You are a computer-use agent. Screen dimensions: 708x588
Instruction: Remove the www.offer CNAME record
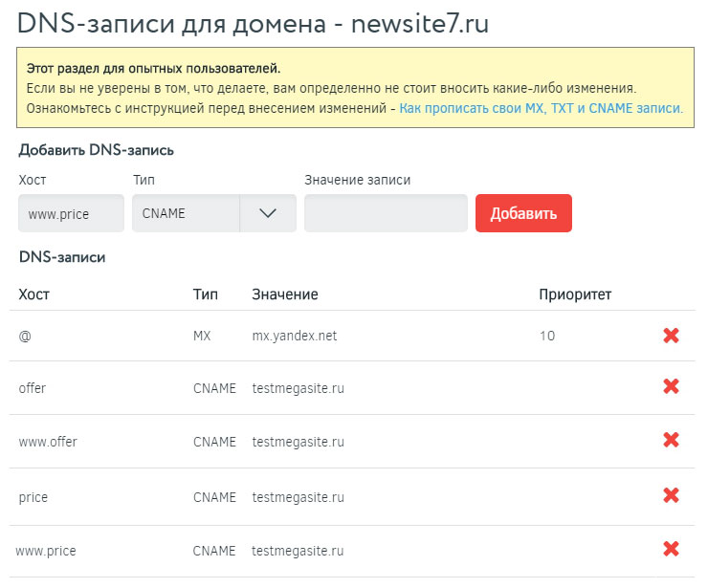[671, 440]
